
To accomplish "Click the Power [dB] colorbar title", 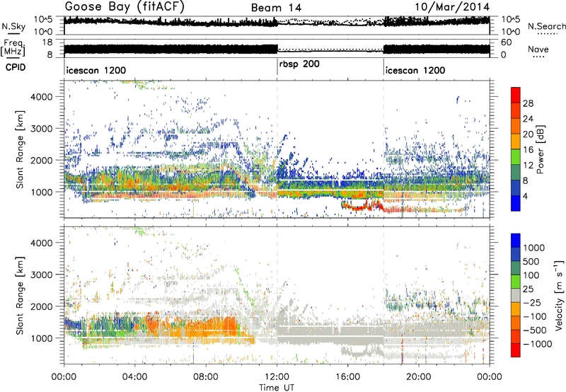I will (x=540, y=149).
